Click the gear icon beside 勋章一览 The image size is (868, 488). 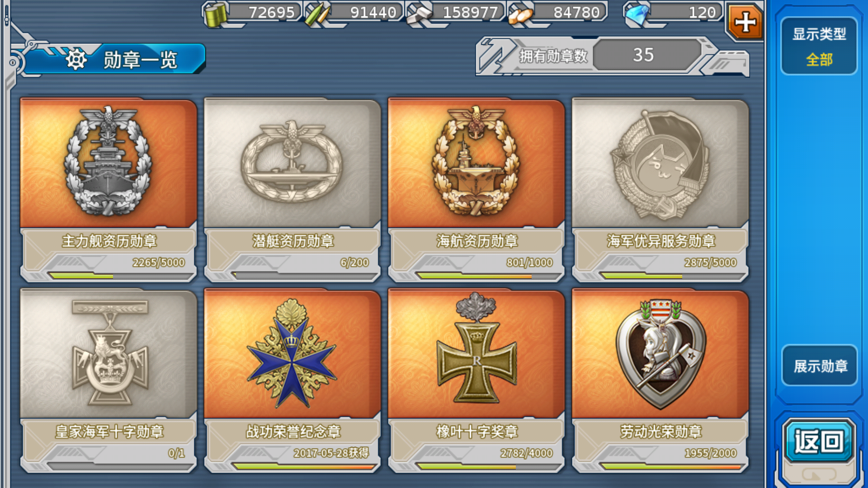(x=76, y=59)
